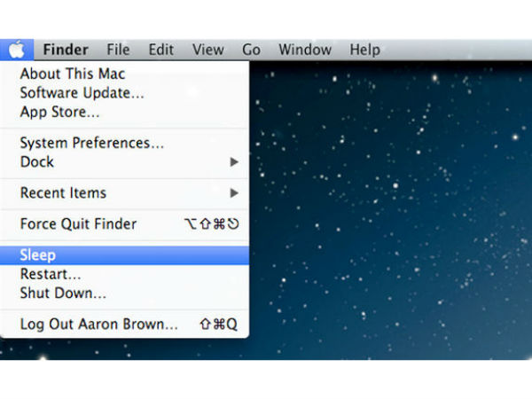
Task: Open the Finder menu in menu bar
Action: tap(66, 50)
